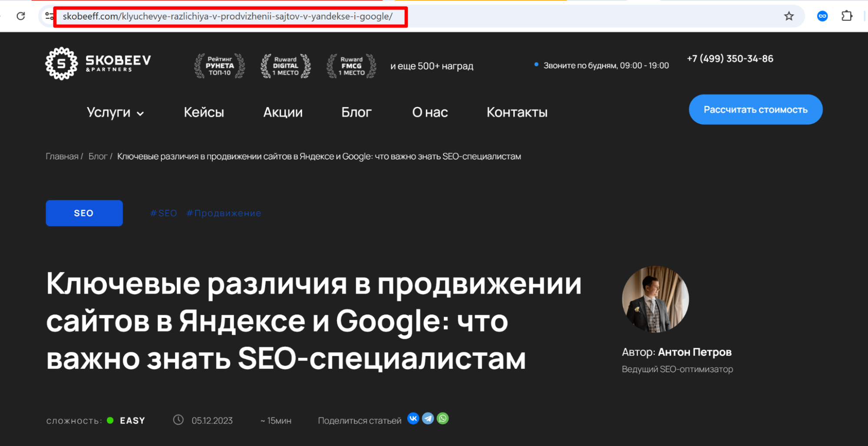This screenshot has height=446, width=868.
Task: Open the Ruward FMCG 1 место badge
Action: (352, 66)
